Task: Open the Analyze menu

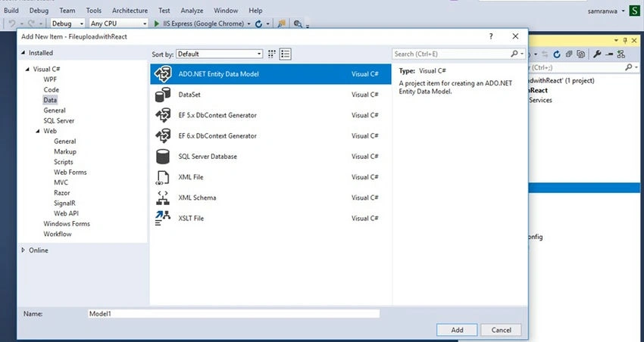Action: click(192, 11)
